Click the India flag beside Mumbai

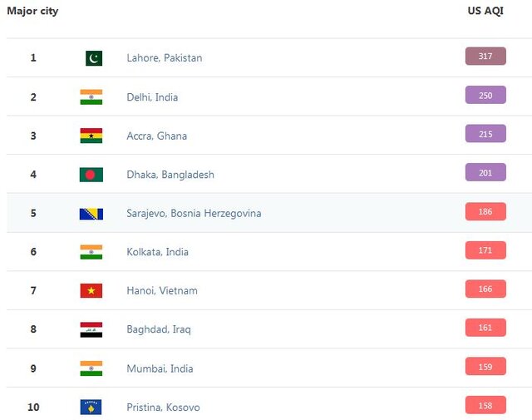[91, 368]
